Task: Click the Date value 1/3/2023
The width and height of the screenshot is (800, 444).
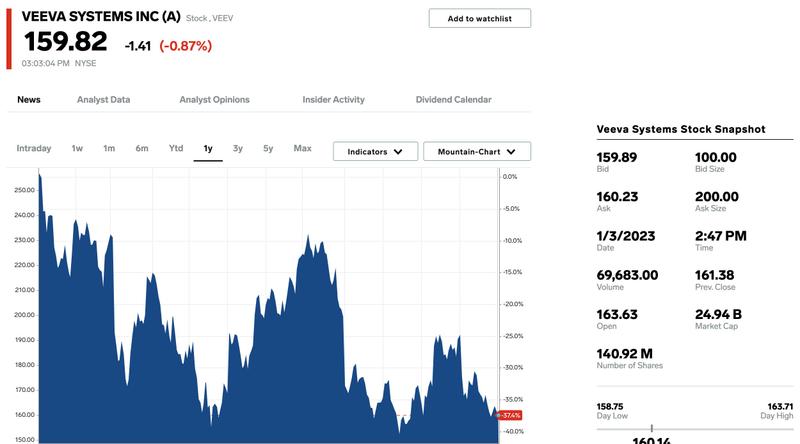Action: pos(626,236)
